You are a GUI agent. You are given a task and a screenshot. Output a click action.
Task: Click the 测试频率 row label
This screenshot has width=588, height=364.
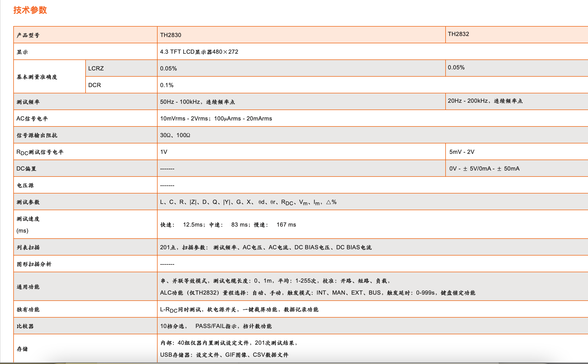(x=28, y=102)
